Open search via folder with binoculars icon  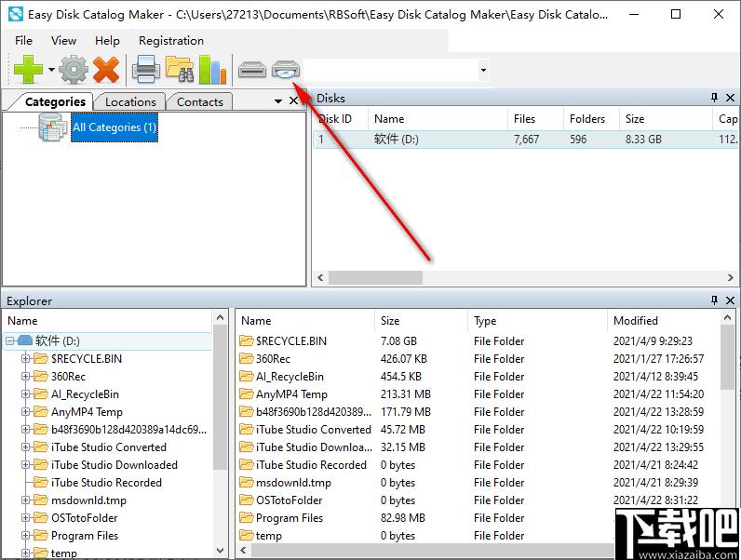180,70
